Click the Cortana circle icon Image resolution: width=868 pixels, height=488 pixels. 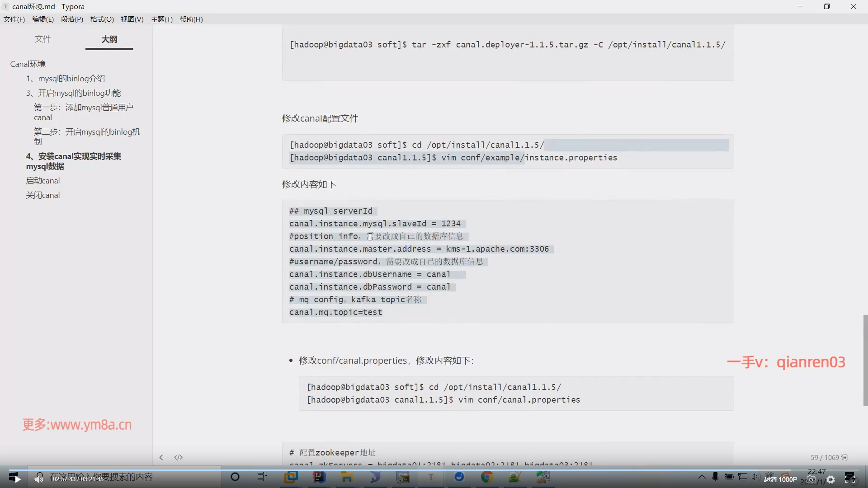click(235, 477)
